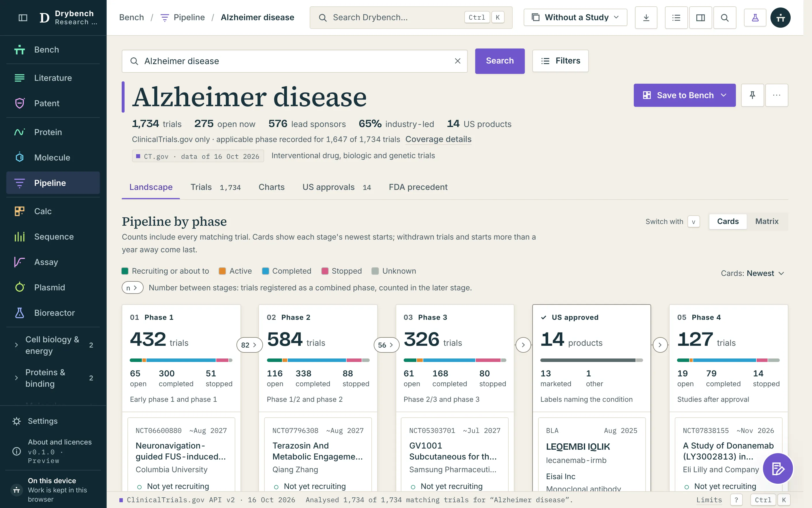Toggle the Completed legend item
This screenshot has width=812, height=508.
[287, 271]
